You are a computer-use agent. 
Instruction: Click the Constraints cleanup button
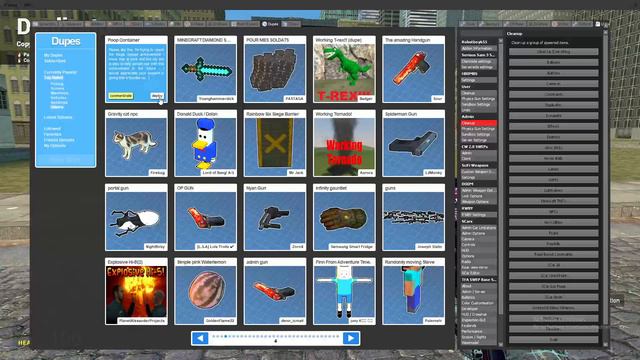point(553,94)
